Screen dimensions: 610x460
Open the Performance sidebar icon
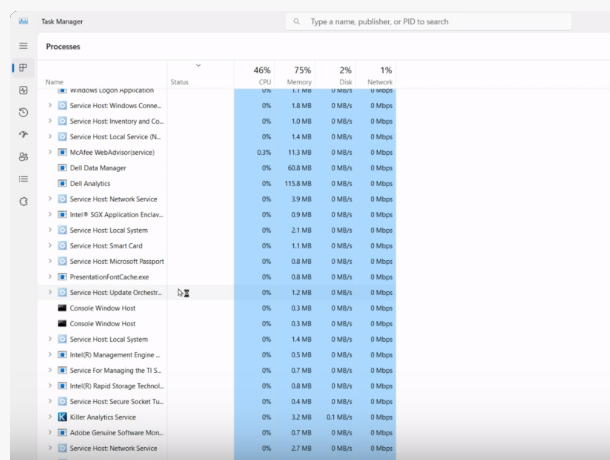pyautogui.click(x=23, y=90)
